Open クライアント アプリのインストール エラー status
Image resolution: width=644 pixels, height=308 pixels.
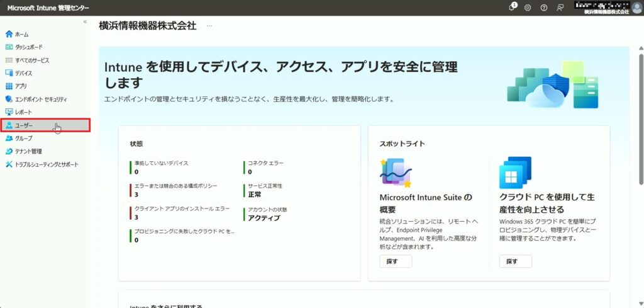[x=182, y=209]
